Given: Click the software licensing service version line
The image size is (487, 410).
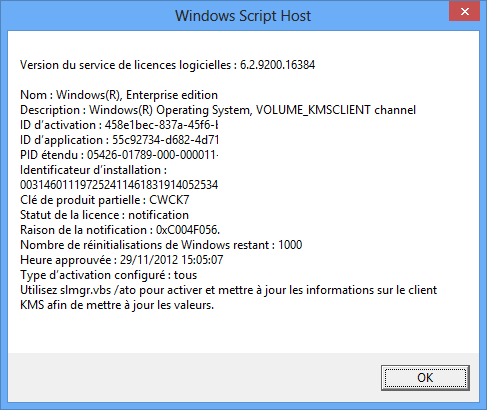Looking at the screenshot, I should coord(167,65).
